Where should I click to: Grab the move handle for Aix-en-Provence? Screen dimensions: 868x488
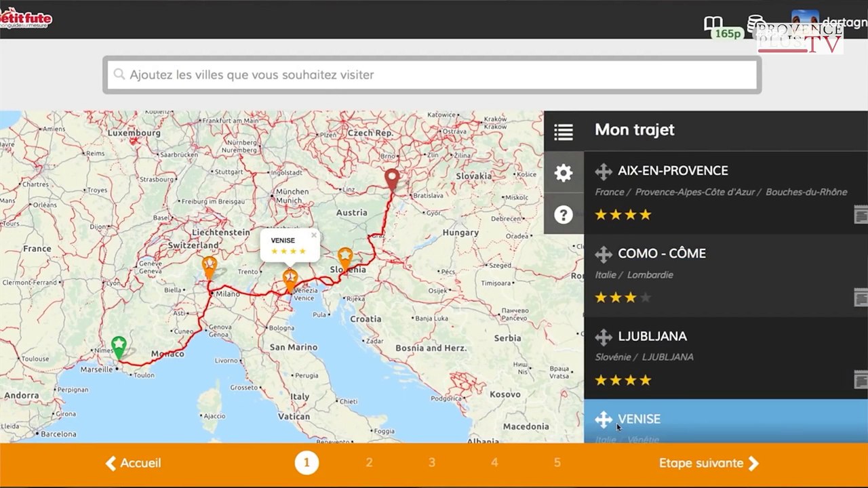[604, 171]
